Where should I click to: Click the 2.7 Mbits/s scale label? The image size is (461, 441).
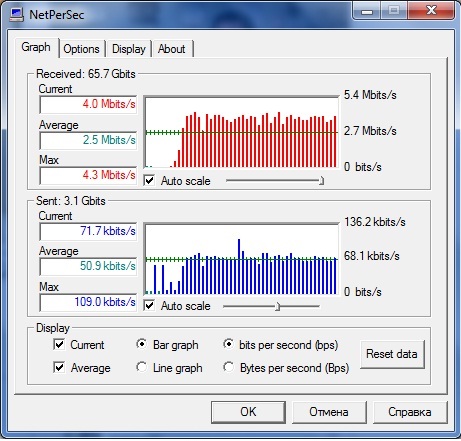click(370, 131)
